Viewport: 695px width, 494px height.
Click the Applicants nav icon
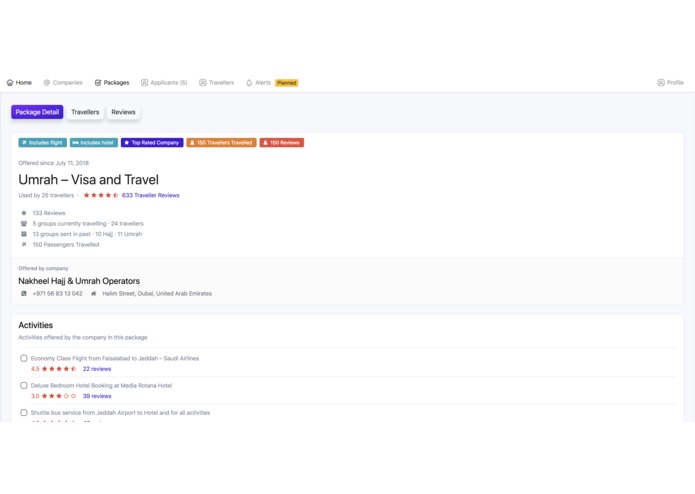coord(144,83)
